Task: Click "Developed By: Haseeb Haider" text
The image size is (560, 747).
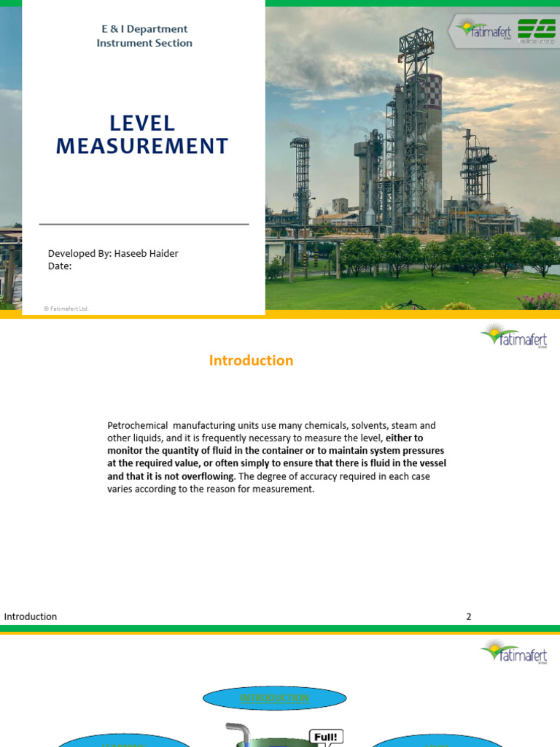Action: click(x=113, y=253)
